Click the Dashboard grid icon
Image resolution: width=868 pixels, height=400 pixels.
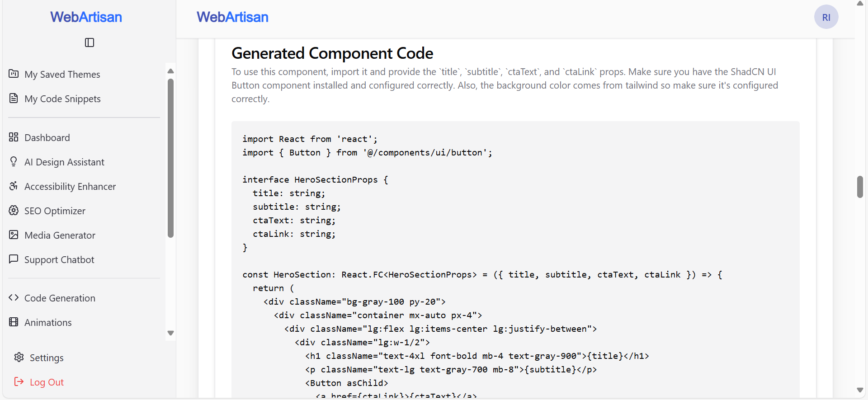[x=14, y=137]
